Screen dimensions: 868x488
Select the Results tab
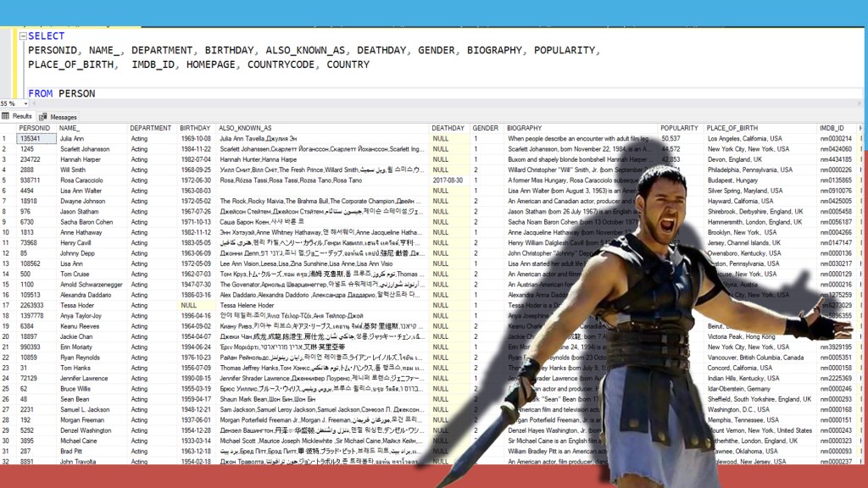click(x=21, y=116)
